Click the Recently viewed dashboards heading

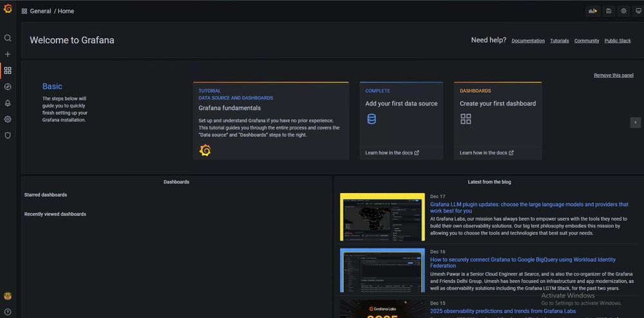click(x=55, y=214)
